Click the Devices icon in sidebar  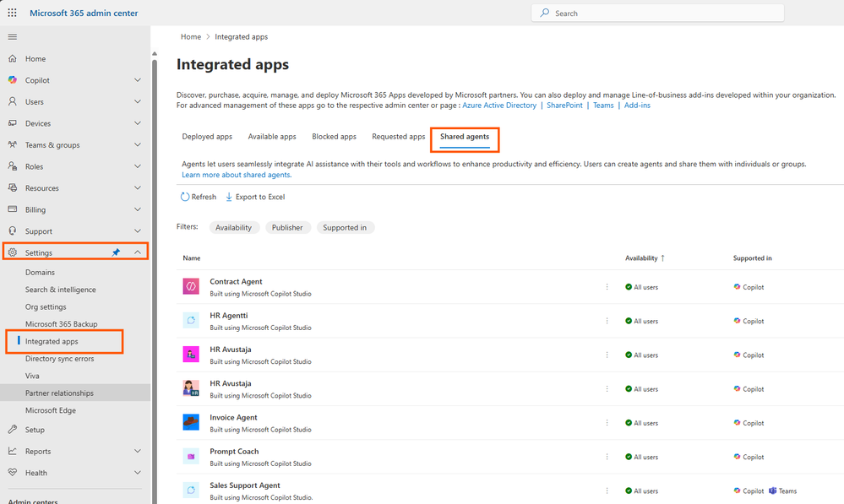pyautogui.click(x=13, y=123)
